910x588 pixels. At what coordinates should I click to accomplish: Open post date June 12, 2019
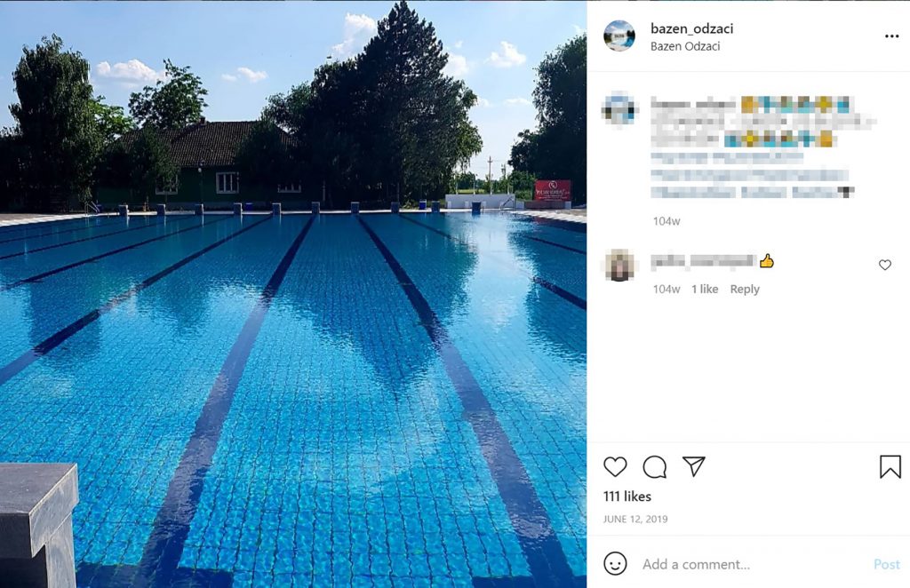click(x=635, y=519)
